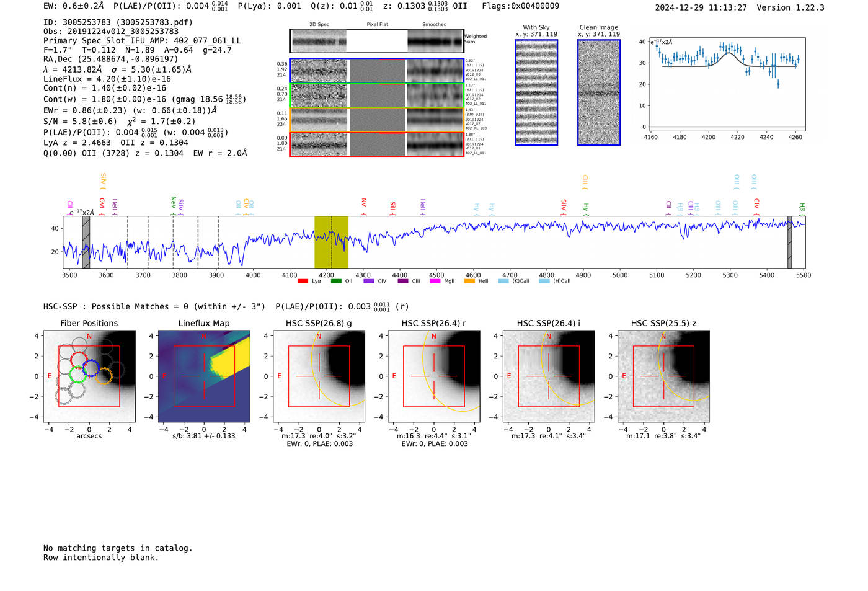
Task: Click the ID: 3005253783 text line
Action: click(x=118, y=22)
